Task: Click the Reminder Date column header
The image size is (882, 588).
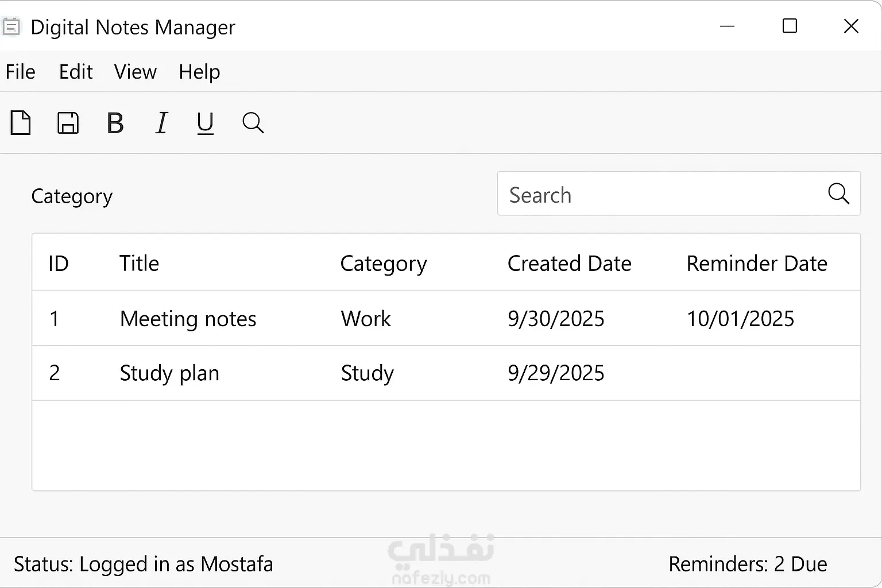Action: (x=756, y=264)
